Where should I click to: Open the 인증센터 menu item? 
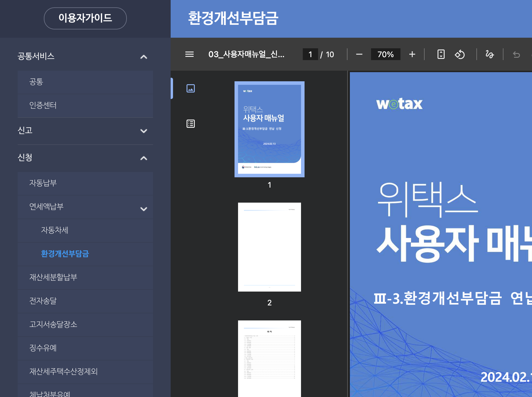(85, 105)
